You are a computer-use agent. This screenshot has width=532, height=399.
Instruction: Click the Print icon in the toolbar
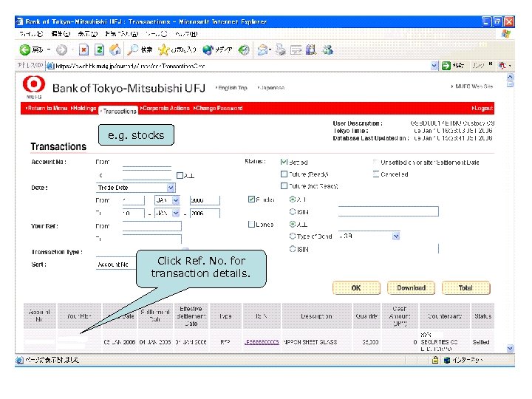tap(281, 50)
